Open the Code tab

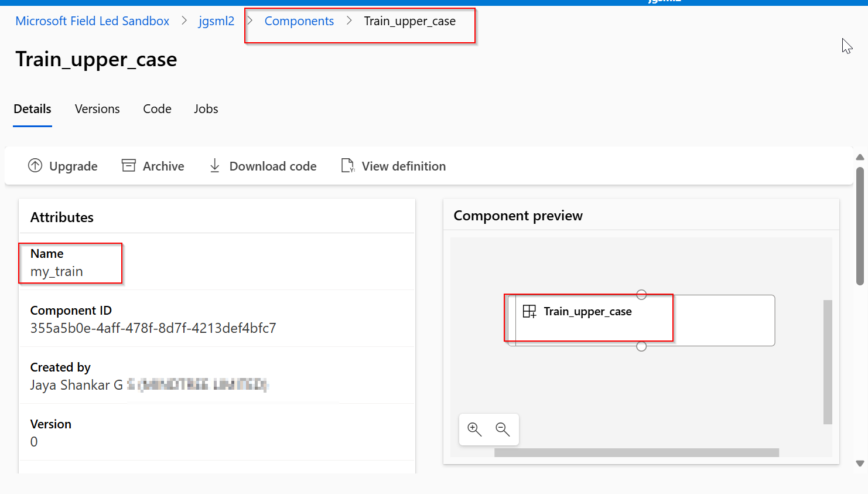pos(157,109)
